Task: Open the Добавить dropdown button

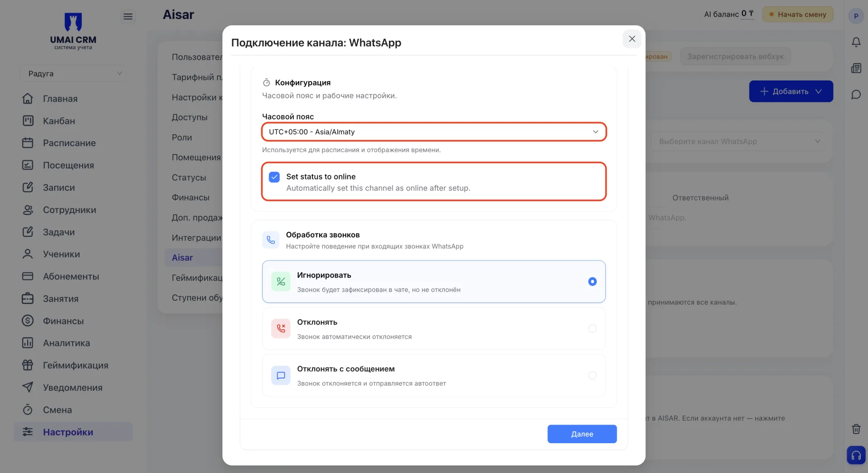Action: (x=791, y=91)
